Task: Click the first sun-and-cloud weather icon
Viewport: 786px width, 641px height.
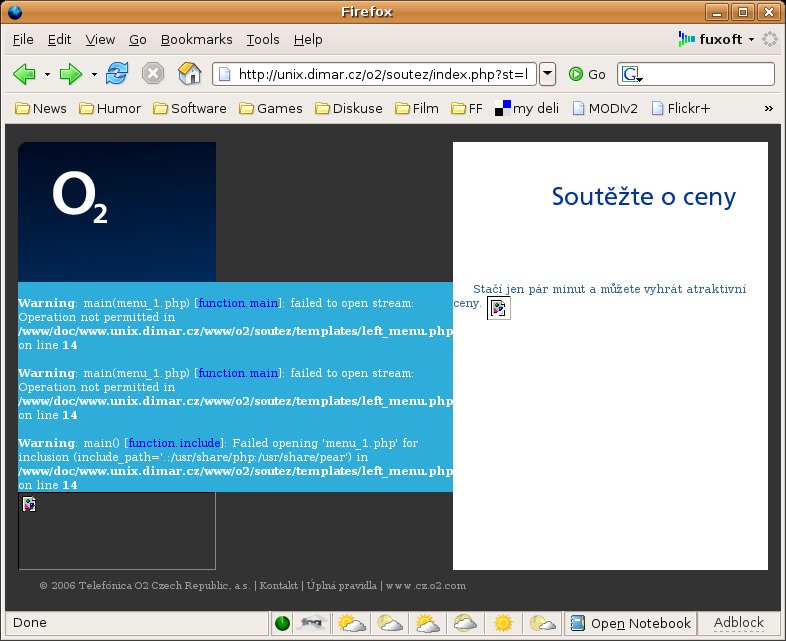Action: tap(351, 623)
